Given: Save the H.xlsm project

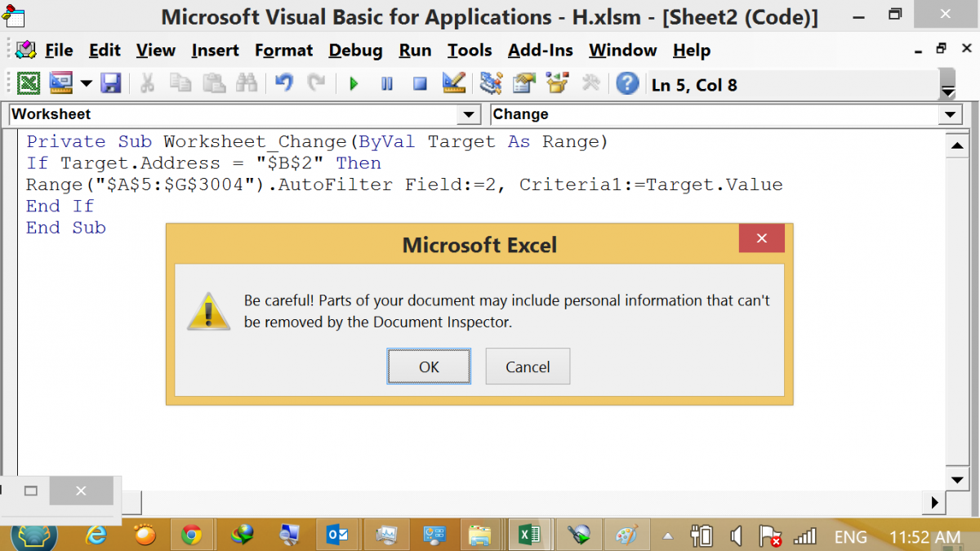Looking at the screenshot, I should click(110, 82).
